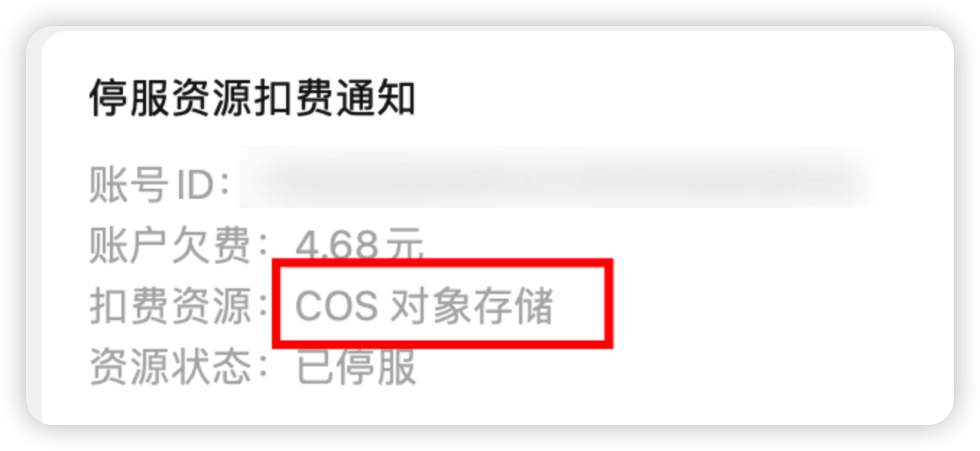Click the 已停服 status value

(x=356, y=366)
